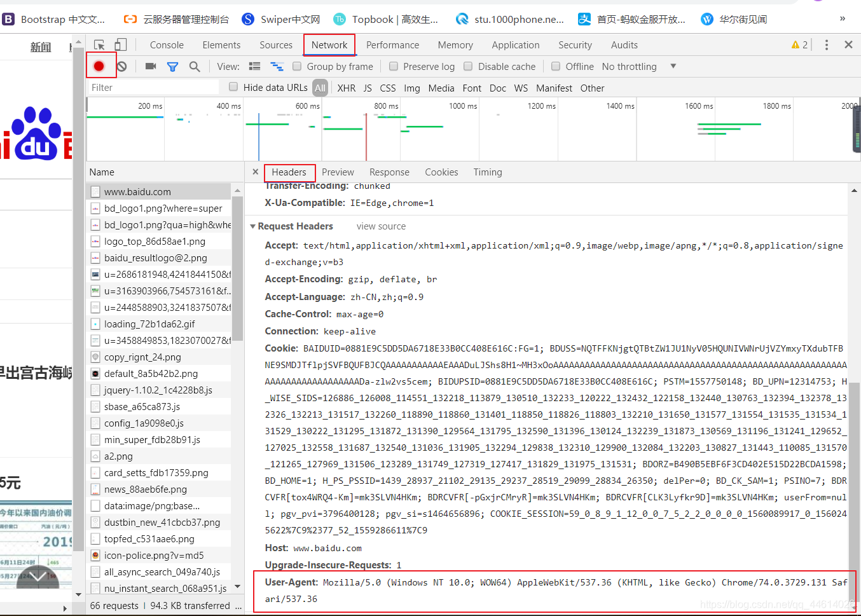Select config_1a9098e0.js request
Viewport: 861px width, 616px height.
coord(158,423)
